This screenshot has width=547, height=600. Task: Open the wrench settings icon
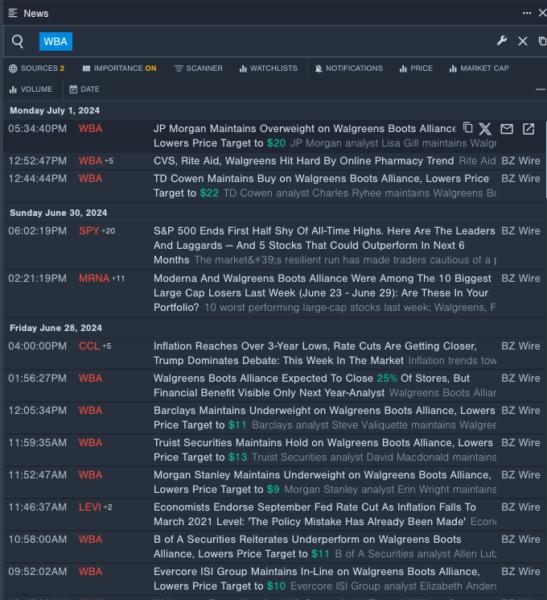[x=502, y=41]
